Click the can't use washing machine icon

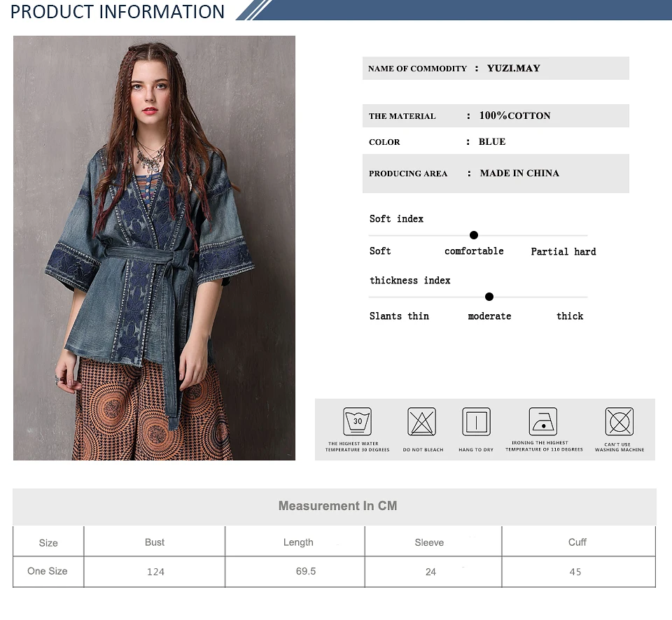pos(619,422)
